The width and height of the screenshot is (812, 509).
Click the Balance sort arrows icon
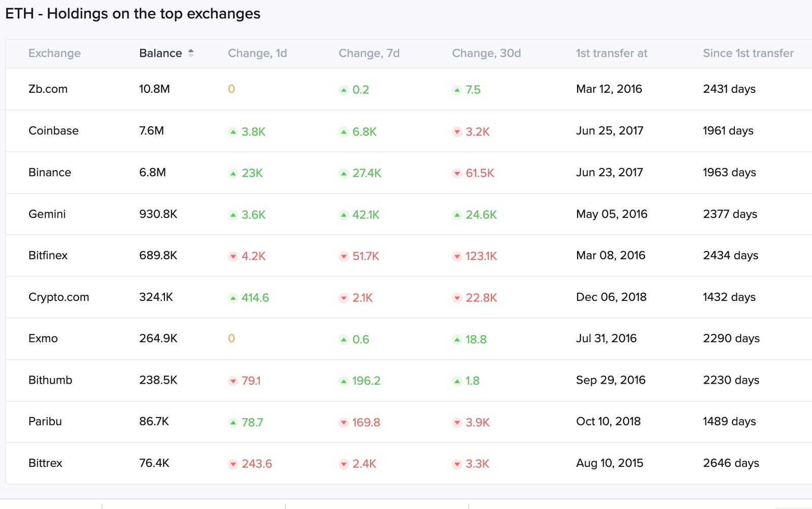click(191, 53)
